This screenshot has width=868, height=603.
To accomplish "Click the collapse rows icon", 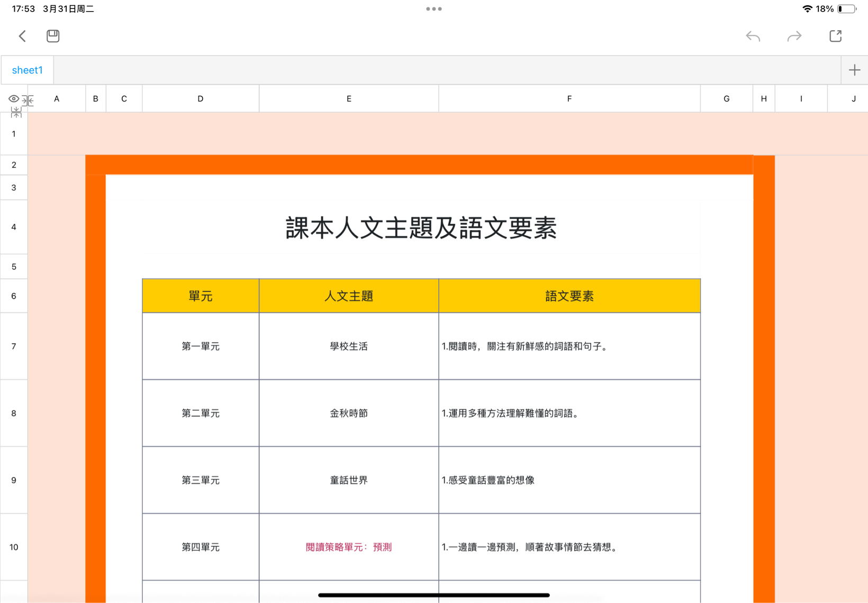I will [16, 112].
